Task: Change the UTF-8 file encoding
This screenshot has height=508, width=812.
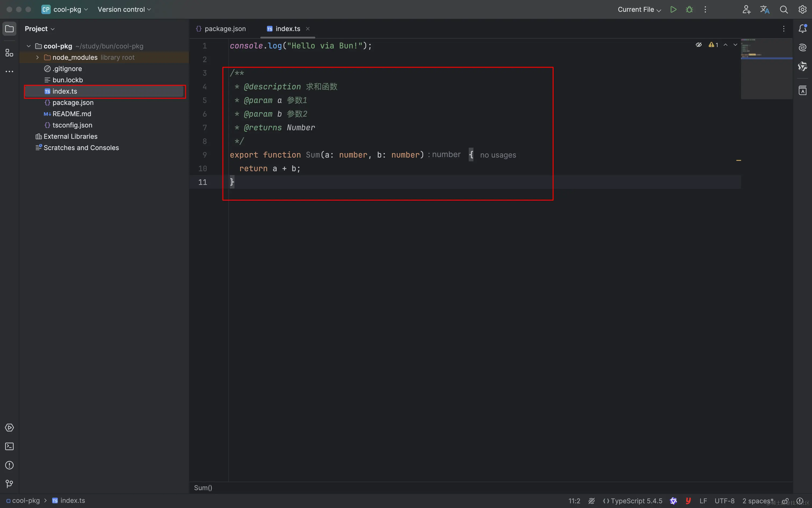Action: point(724,501)
